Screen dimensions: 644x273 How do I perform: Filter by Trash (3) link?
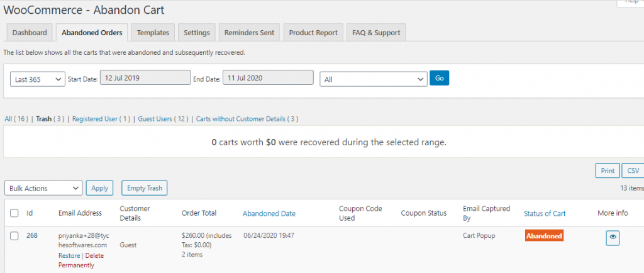tap(50, 119)
